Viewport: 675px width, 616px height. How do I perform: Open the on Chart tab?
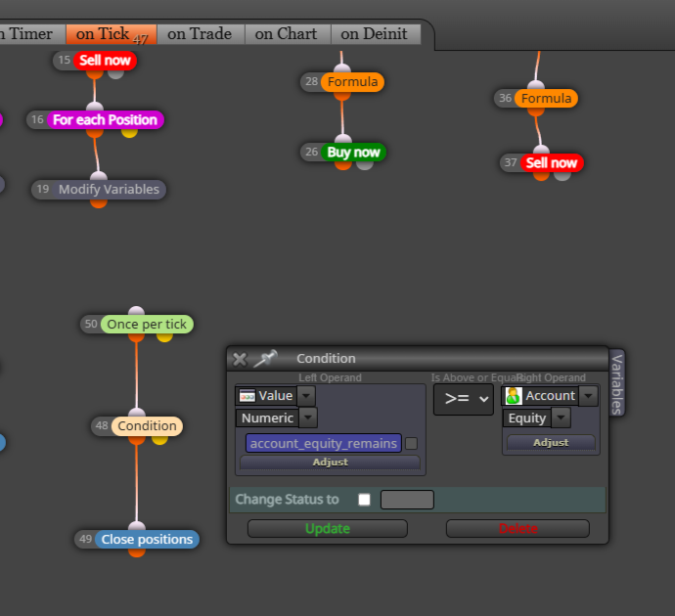tap(286, 34)
